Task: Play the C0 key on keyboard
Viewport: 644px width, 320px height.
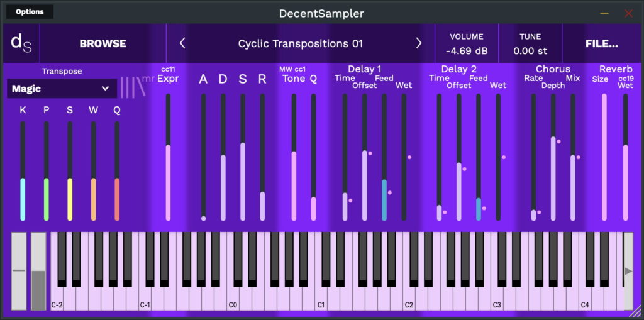Action: tap(233, 300)
